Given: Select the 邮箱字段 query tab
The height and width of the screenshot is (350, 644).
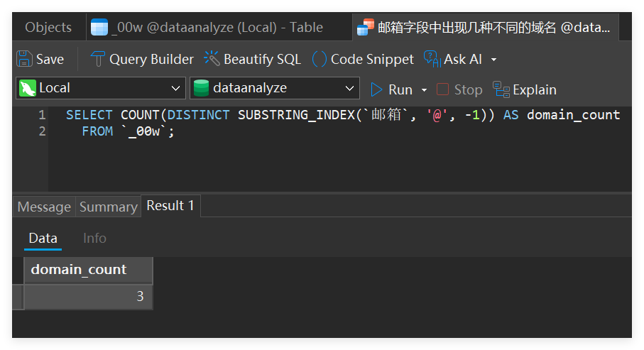Looking at the screenshot, I should pos(486,28).
